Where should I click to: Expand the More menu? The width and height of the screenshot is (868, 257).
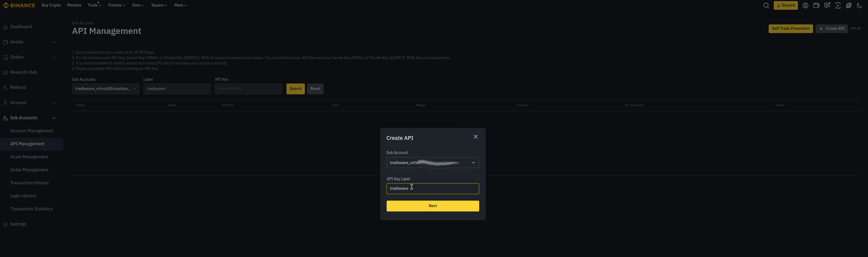coord(180,5)
